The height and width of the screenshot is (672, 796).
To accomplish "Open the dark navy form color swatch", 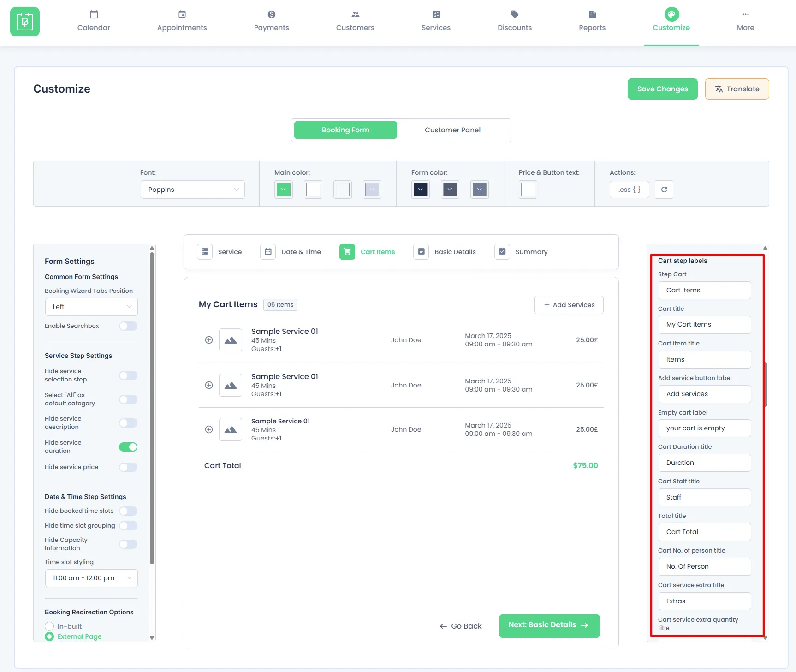I will point(421,190).
